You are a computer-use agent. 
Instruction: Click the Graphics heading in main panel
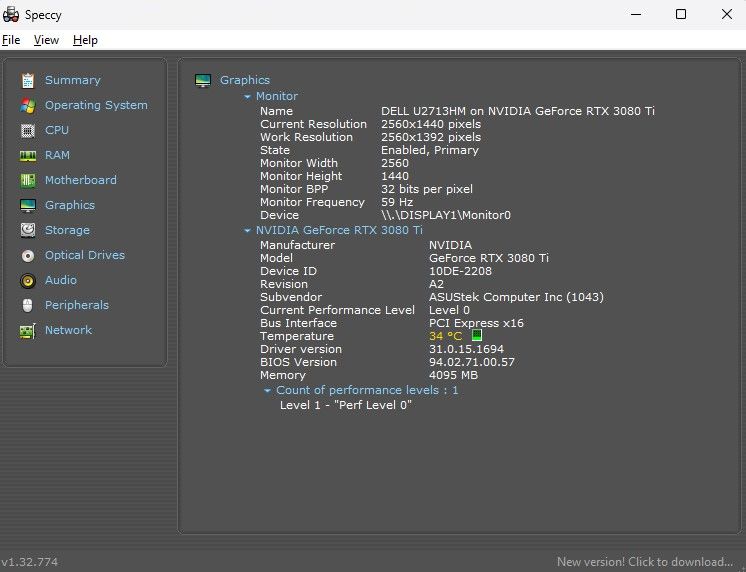245,80
